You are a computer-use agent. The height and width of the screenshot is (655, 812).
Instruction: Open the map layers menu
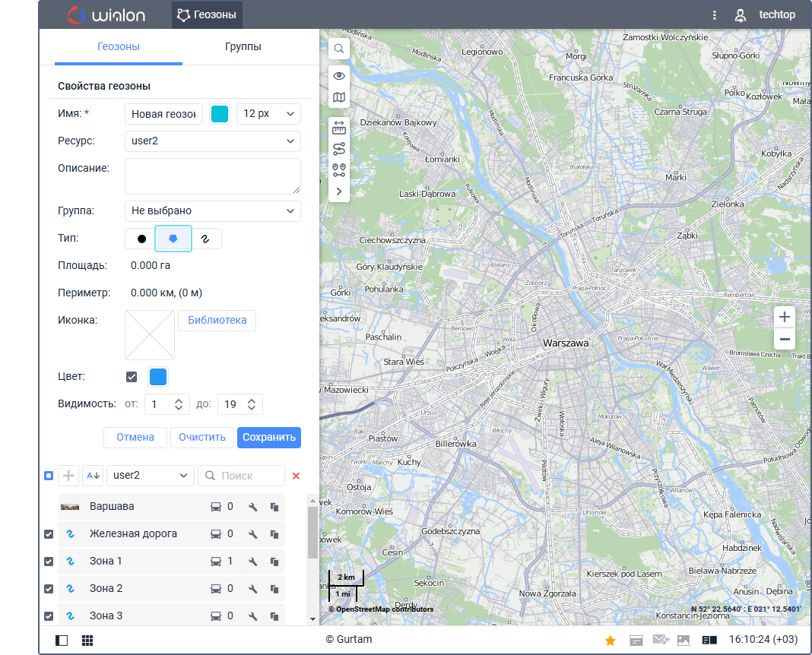(x=339, y=97)
